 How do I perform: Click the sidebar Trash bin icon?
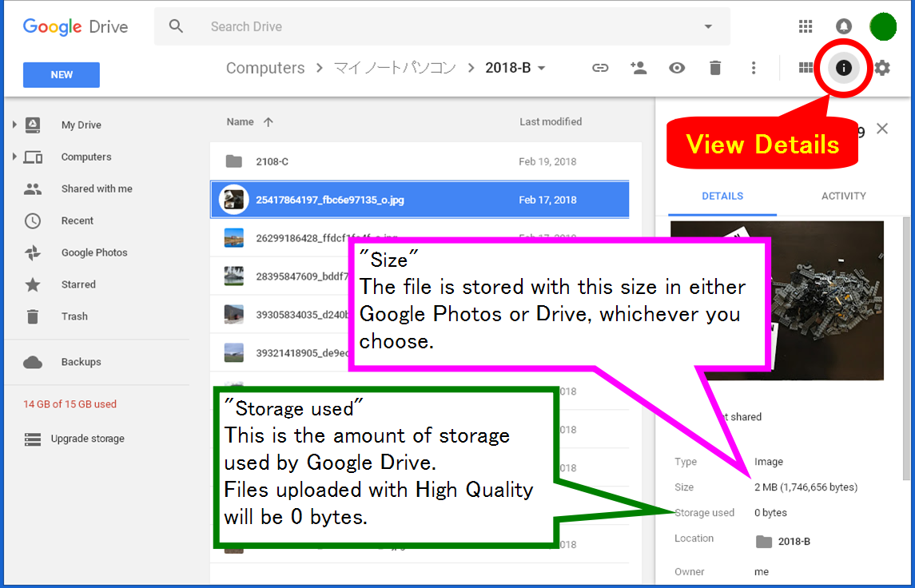pyautogui.click(x=33, y=316)
